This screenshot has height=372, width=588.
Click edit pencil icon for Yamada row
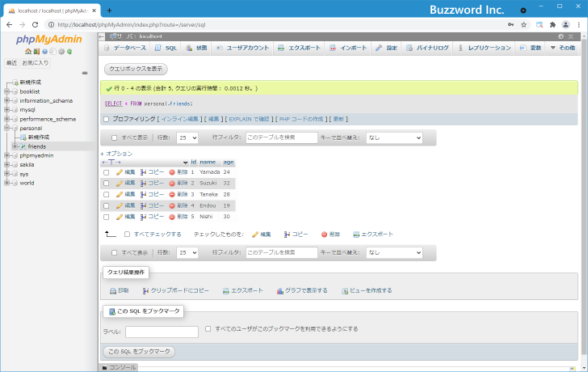(120, 172)
